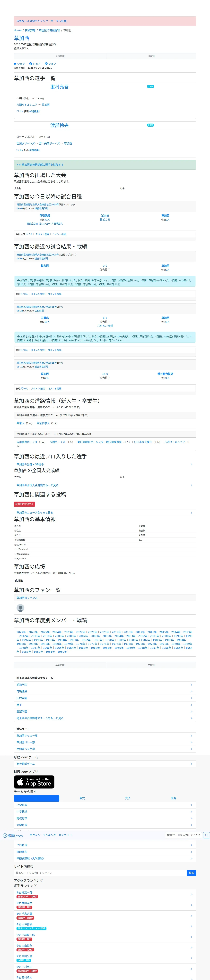
Task: Open the 広告なし＆限定コンテンツ banner
Action: [x=105, y=21]
